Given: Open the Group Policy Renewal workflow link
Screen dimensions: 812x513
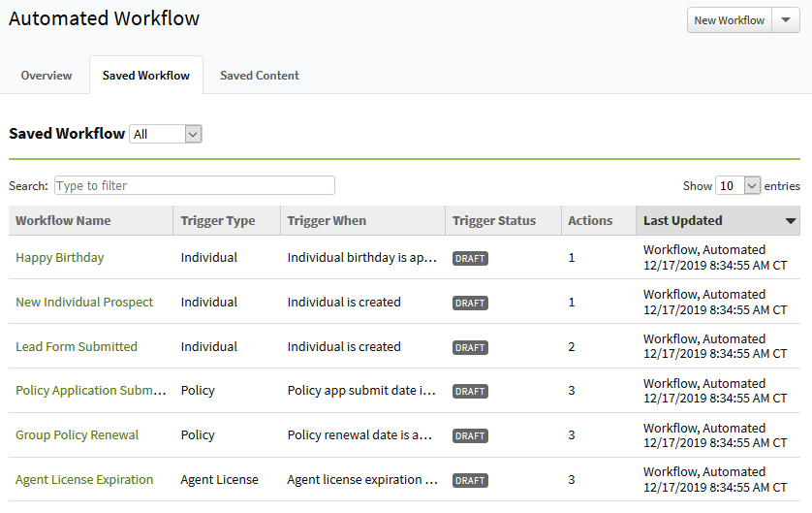Looking at the screenshot, I should tap(77, 434).
